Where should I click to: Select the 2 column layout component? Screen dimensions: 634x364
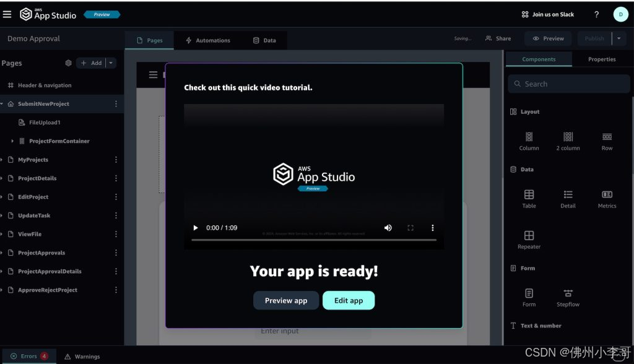tap(568, 141)
